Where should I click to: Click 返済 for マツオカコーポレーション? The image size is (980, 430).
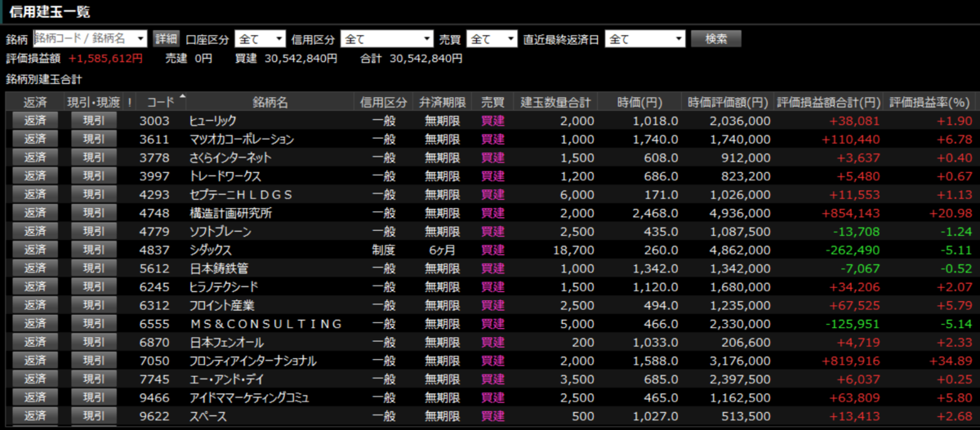click(35, 139)
